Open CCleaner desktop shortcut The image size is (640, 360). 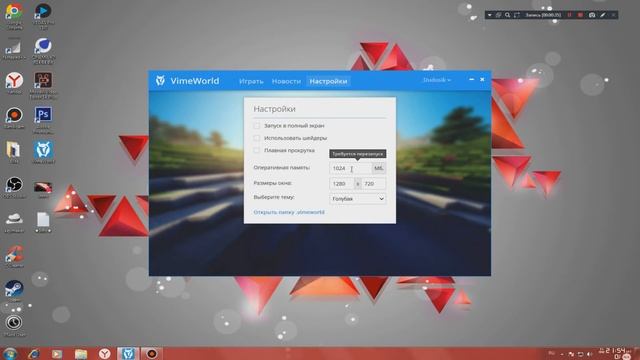pos(14,254)
